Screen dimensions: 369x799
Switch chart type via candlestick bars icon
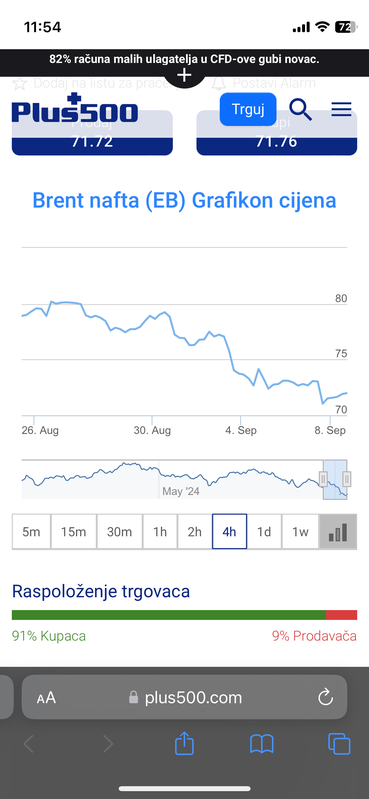[337, 531]
